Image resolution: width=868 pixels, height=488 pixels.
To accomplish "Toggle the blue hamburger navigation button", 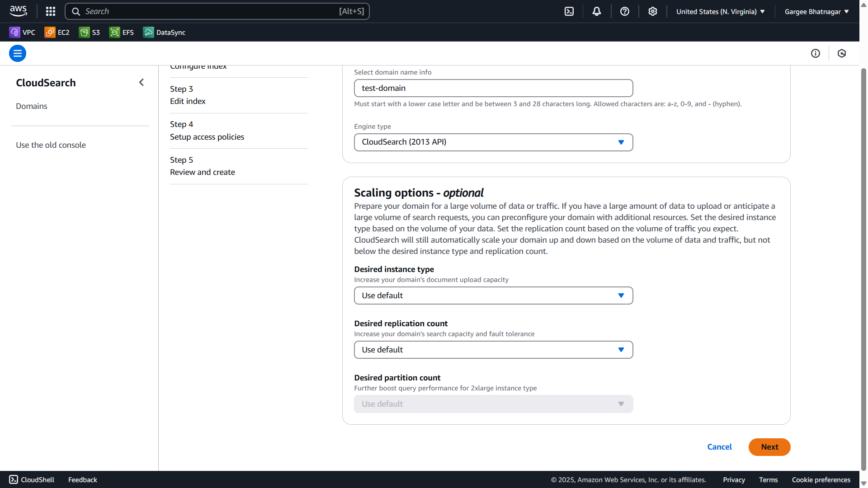I will [x=18, y=53].
